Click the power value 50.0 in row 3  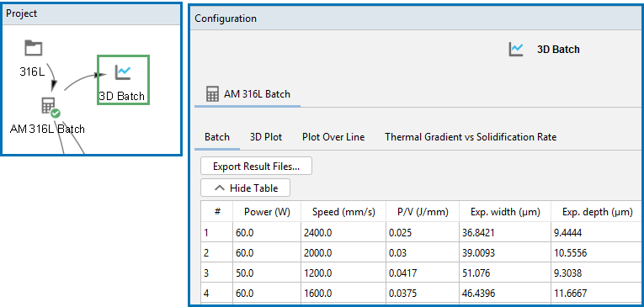(267, 273)
